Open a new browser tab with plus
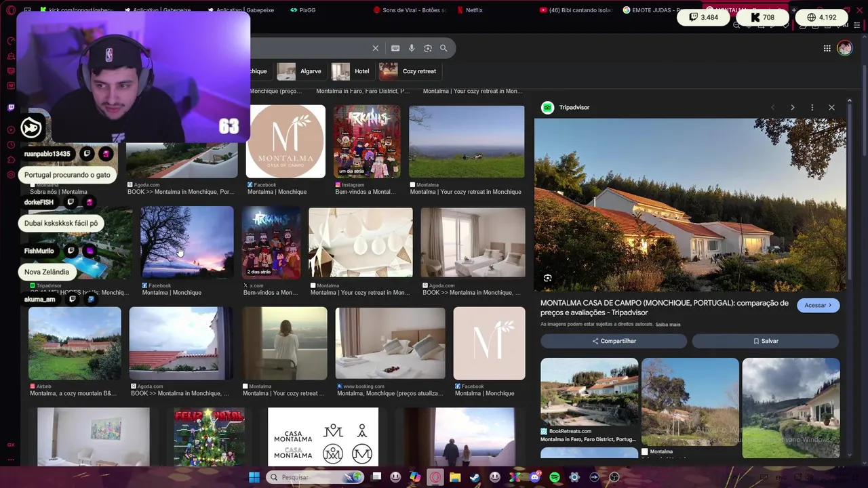The width and height of the screenshot is (868, 488). [x=794, y=10]
